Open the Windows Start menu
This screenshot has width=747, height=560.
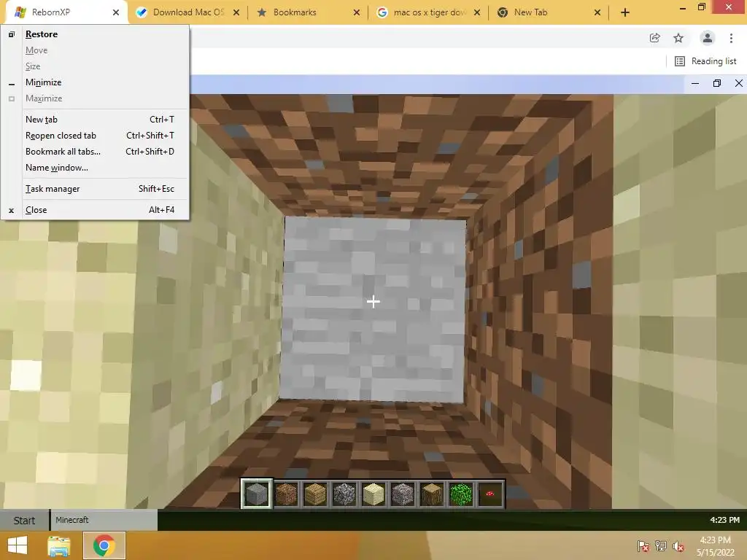tap(18, 545)
